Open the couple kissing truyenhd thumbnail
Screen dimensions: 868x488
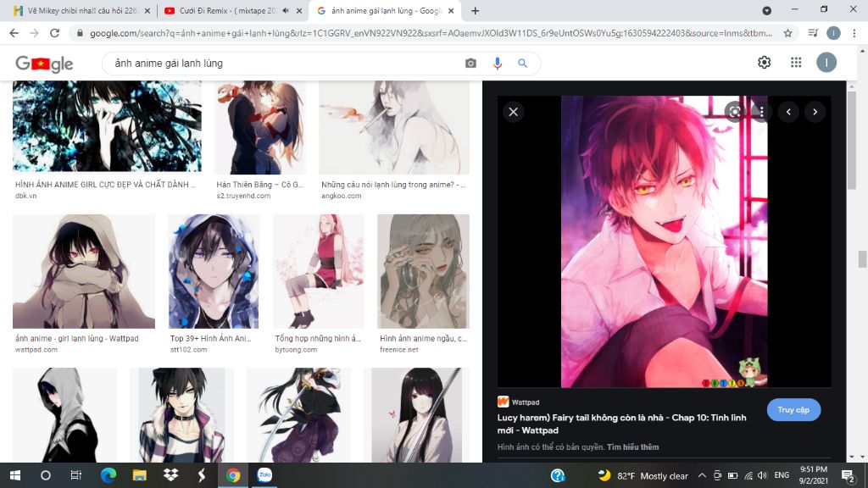pyautogui.click(x=260, y=127)
